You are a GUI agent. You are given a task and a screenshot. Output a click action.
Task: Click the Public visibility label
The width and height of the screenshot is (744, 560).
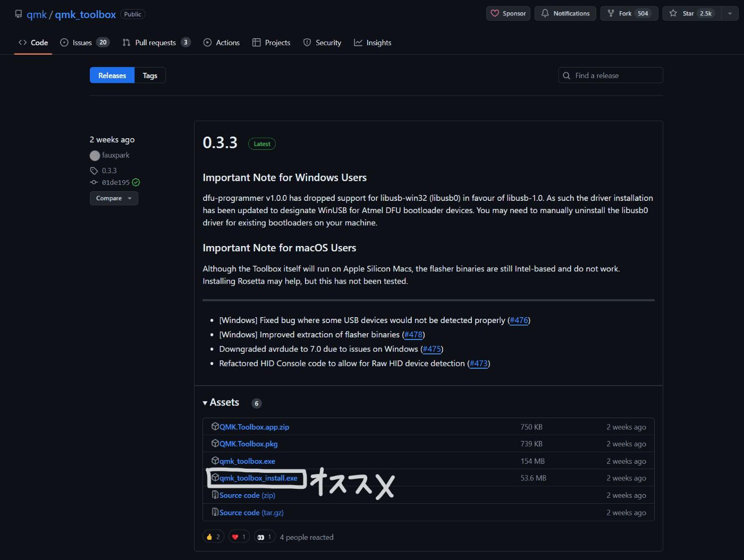click(x=133, y=14)
